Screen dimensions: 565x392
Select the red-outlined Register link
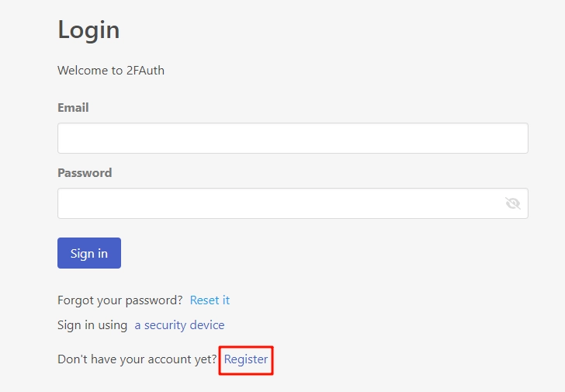coord(246,359)
